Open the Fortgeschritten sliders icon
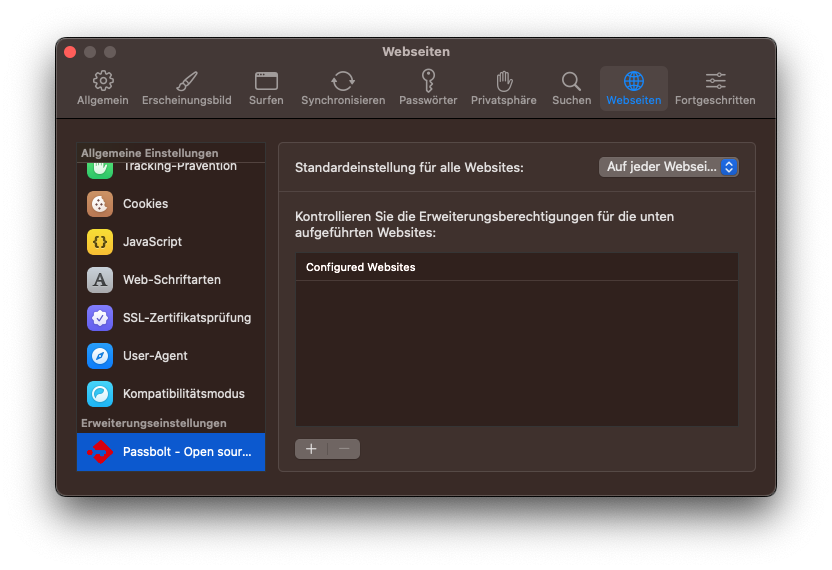Screen dimensions: 832x570 715,82
